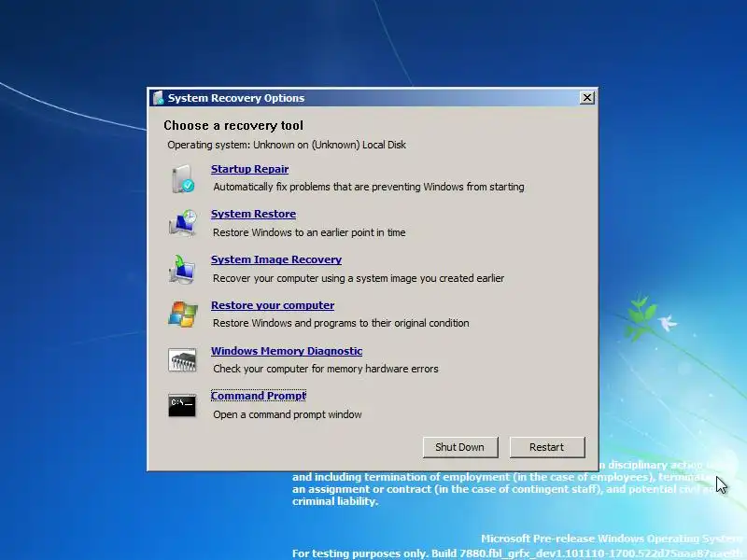Screen dimensions: 747x560
Task: Click 'Automatically fix problems' description text
Action: [x=368, y=187]
